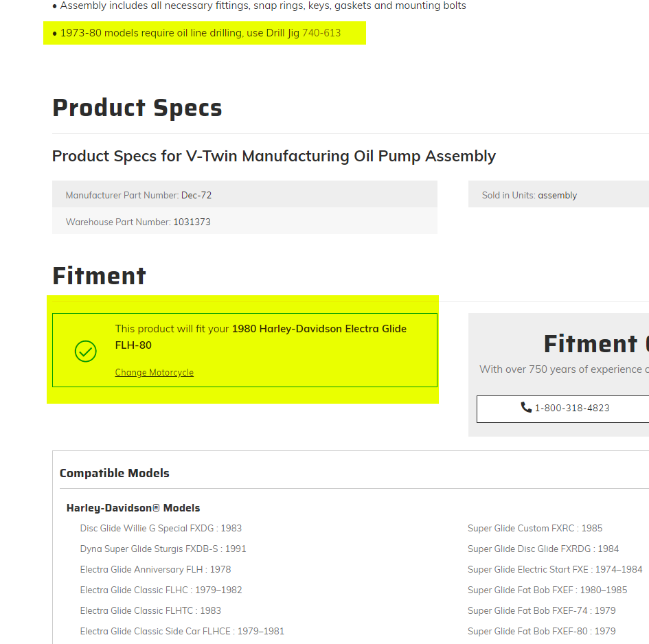Screen dimensions: 649x644
Task: Click the Product Specs heading
Action: [137, 108]
